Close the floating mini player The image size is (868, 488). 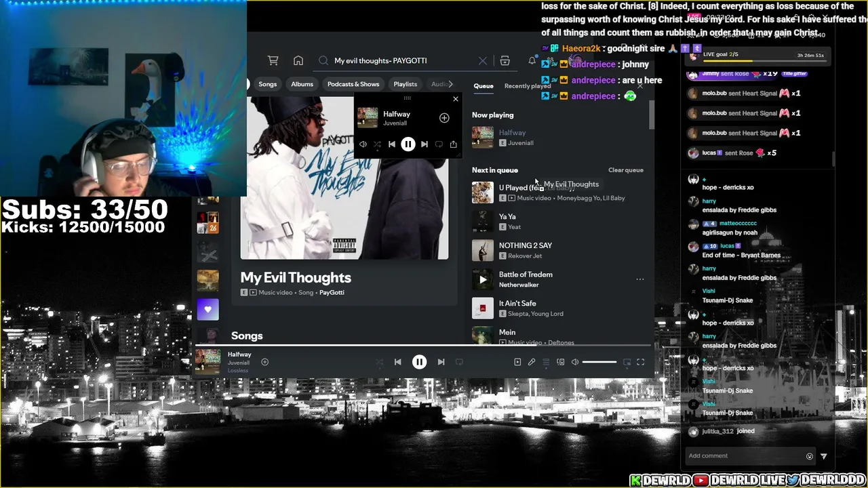pos(456,99)
